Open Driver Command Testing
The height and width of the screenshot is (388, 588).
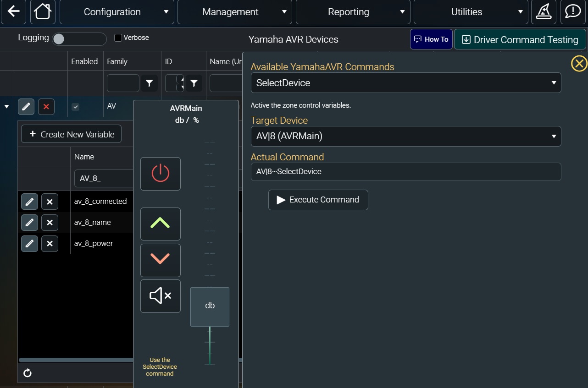520,39
